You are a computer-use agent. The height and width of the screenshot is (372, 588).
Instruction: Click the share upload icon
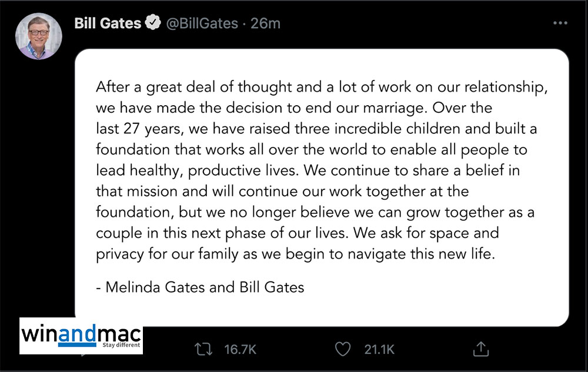tap(480, 349)
